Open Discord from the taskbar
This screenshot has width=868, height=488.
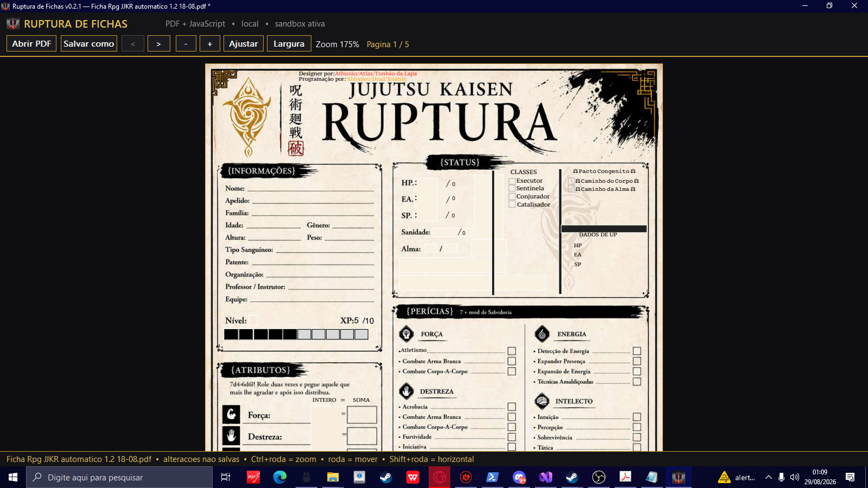(x=519, y=477)
